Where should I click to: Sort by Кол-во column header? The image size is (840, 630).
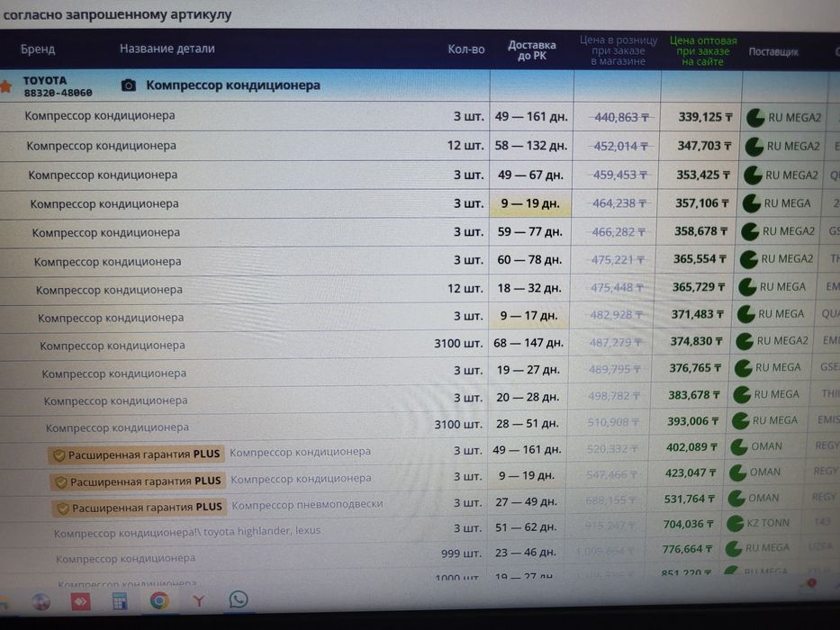click(466, 49)
